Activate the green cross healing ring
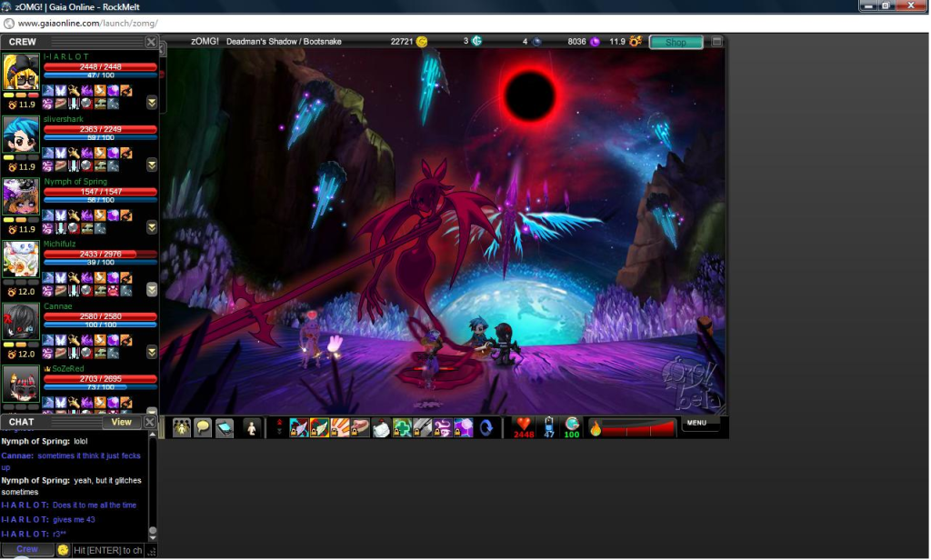 pyautogui.click(x=402, y=427)
